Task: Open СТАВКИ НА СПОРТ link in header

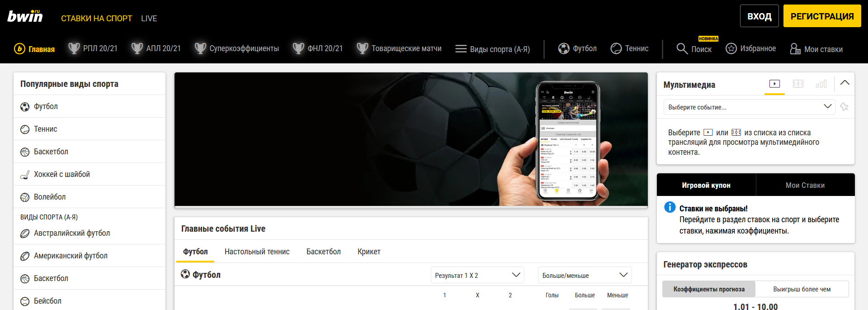Action: (x=97, y=19)
